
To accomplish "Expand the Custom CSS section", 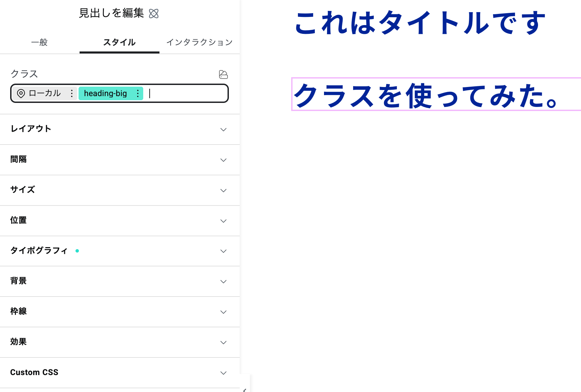I will click(223, 373).
